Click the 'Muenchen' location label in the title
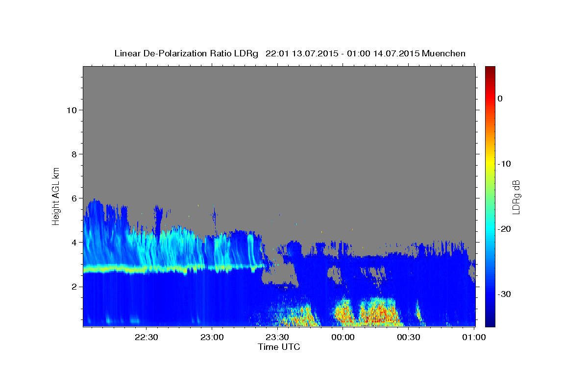This screenshot has height=392, width=588. pyautogui.click(x=444, y=53)
